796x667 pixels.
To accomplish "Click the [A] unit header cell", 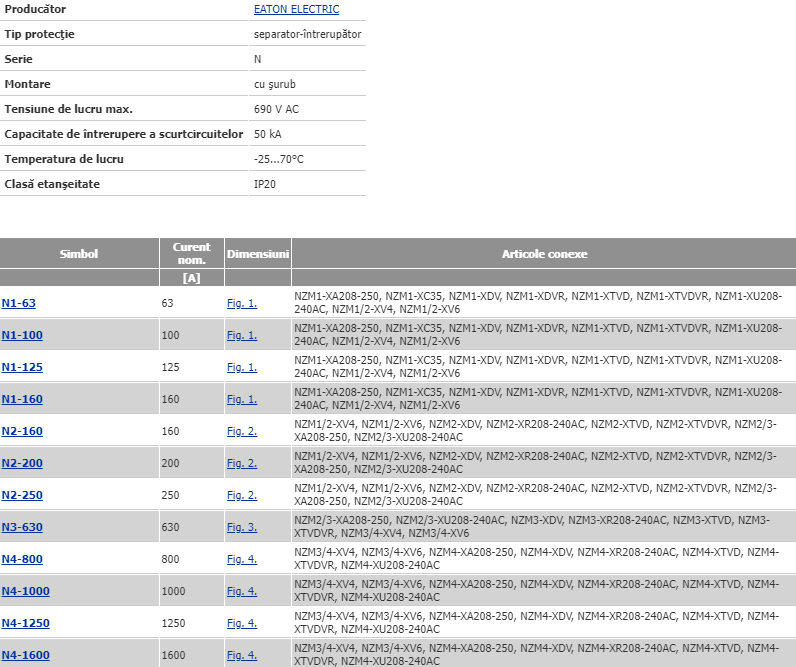I will (x=191, y=278).
